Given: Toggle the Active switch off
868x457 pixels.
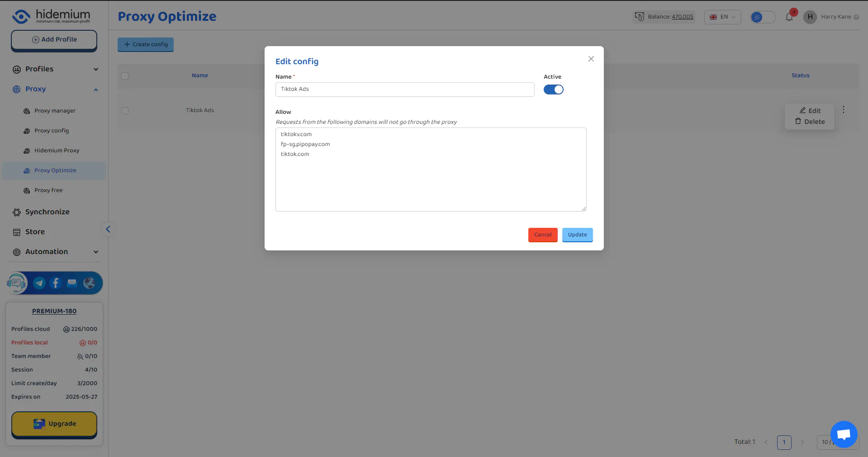Looking at the screenshot, I should 553,90.
